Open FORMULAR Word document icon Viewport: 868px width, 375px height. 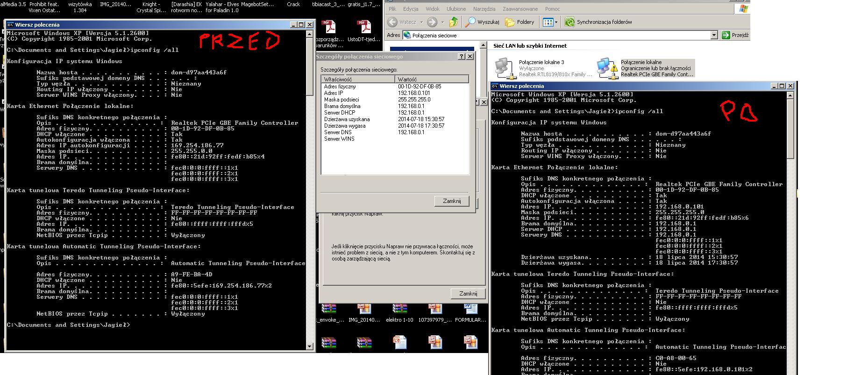tap(470, 310)
